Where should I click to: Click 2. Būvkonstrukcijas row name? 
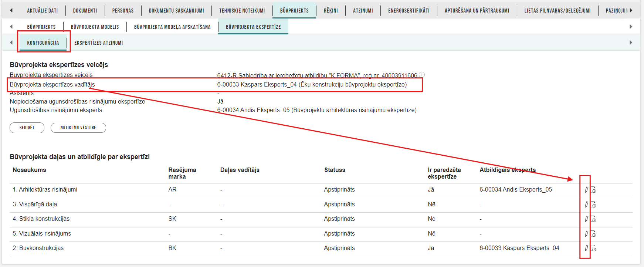coord(38,248)
